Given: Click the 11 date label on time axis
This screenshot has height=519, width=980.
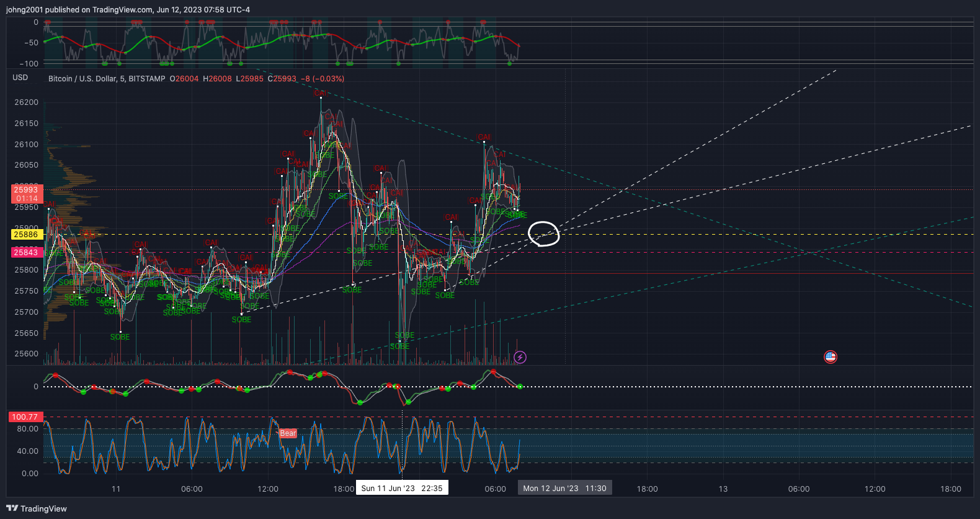Looking at the screenshot, I should pos(116,489).
